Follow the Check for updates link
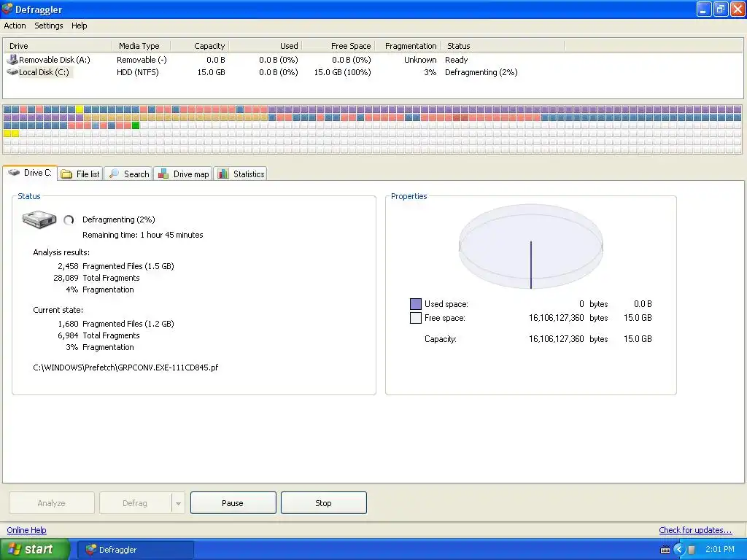 point(695,530)
